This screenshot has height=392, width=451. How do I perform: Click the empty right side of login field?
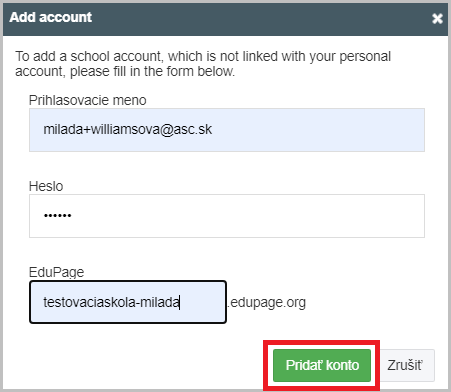coord(317,130)
